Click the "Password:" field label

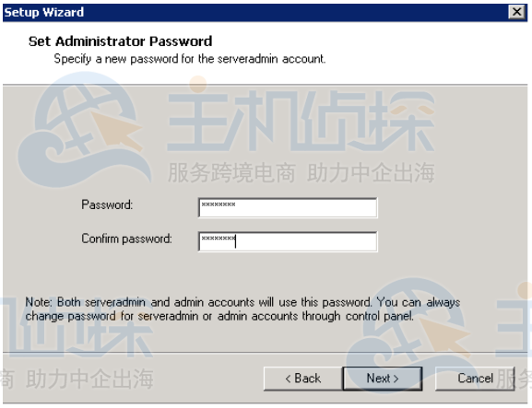107,204
